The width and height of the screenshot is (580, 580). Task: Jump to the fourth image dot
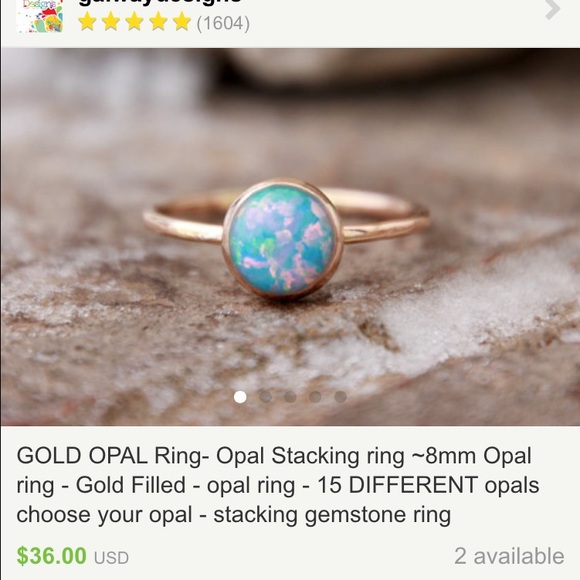tap(315, 397)
